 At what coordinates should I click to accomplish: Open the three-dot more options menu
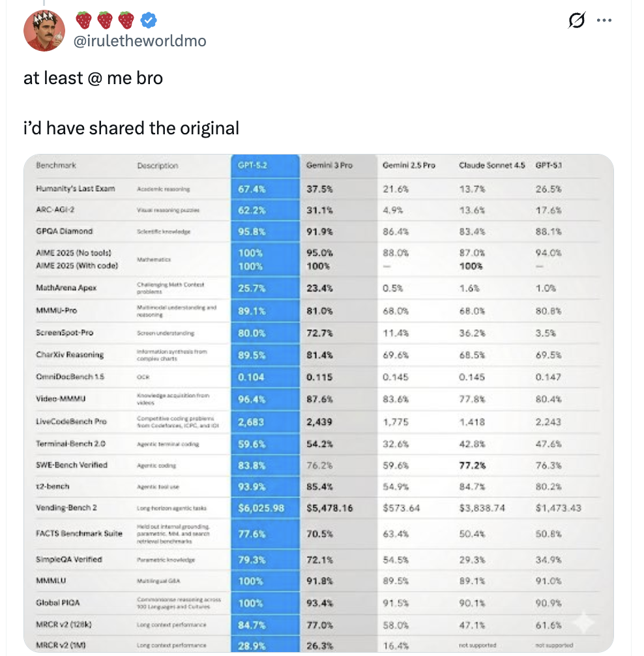(604, 21)
